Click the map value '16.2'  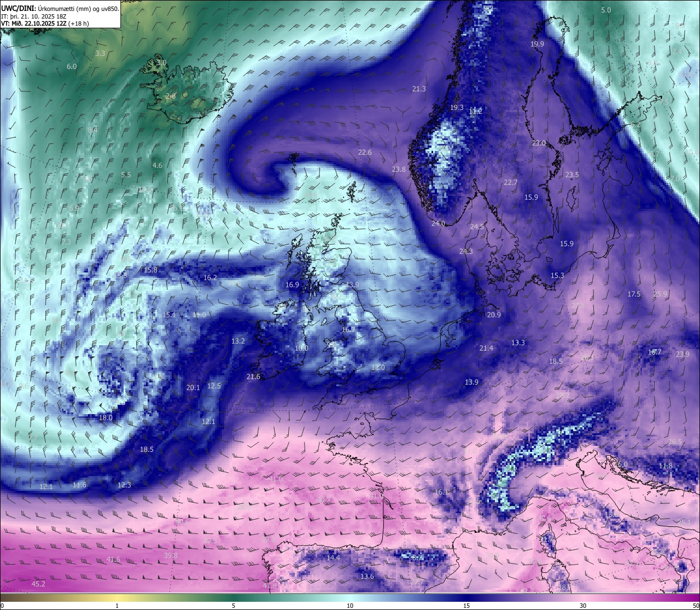point(210,277)
